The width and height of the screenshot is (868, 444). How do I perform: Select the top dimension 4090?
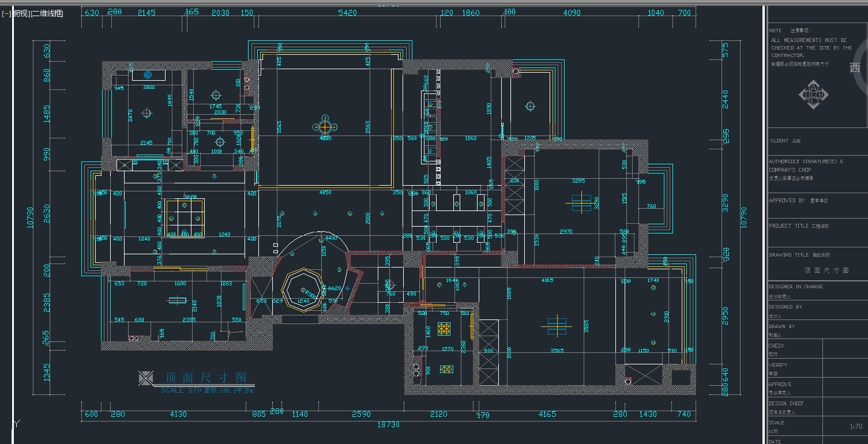point(571,12)
